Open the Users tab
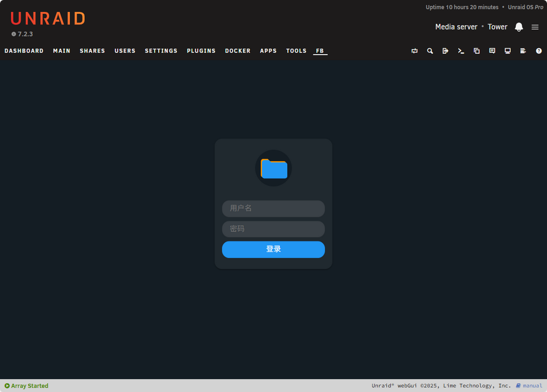 click(125, 51)
